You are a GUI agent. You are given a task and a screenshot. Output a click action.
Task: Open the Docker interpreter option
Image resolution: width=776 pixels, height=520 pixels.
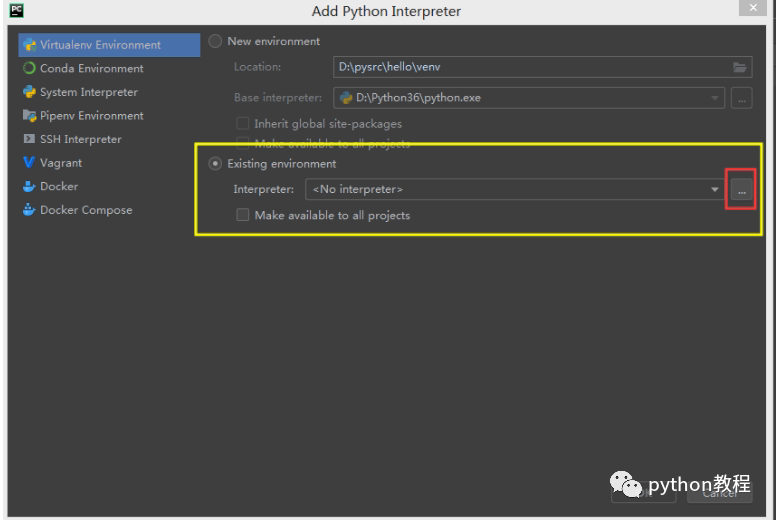59,187
